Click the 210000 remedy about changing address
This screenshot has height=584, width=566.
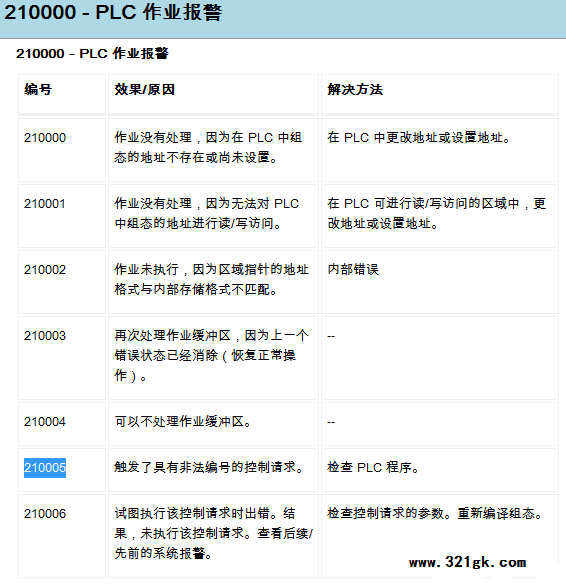[419, 138]
